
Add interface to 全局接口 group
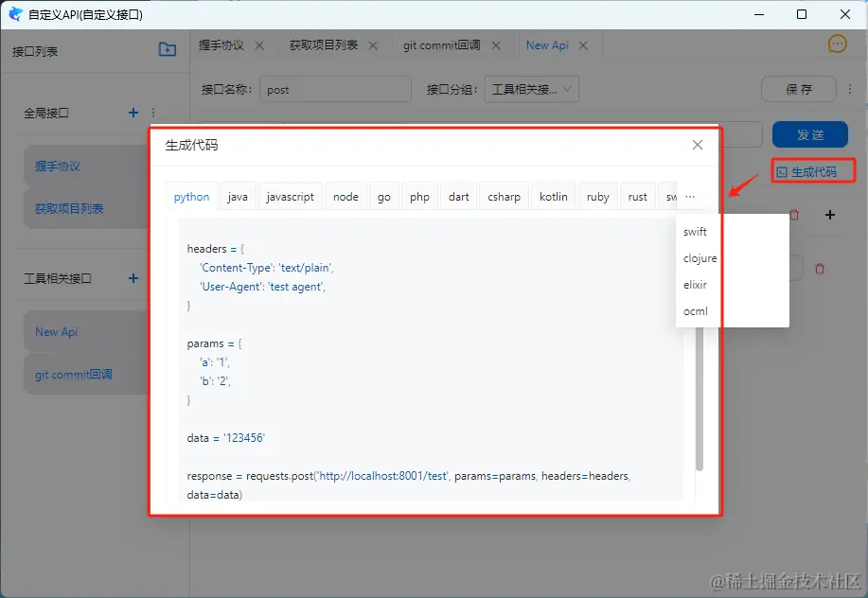(133, 113)
